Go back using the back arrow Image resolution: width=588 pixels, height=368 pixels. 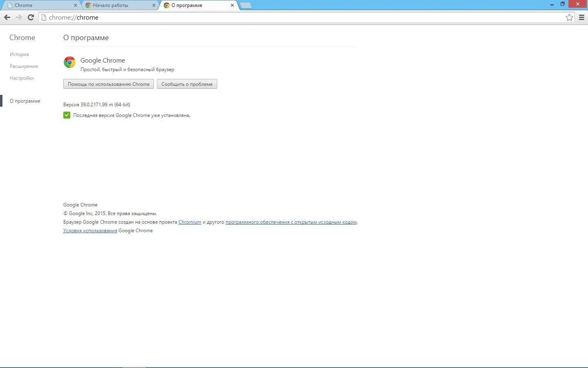(x=7, y=17)
